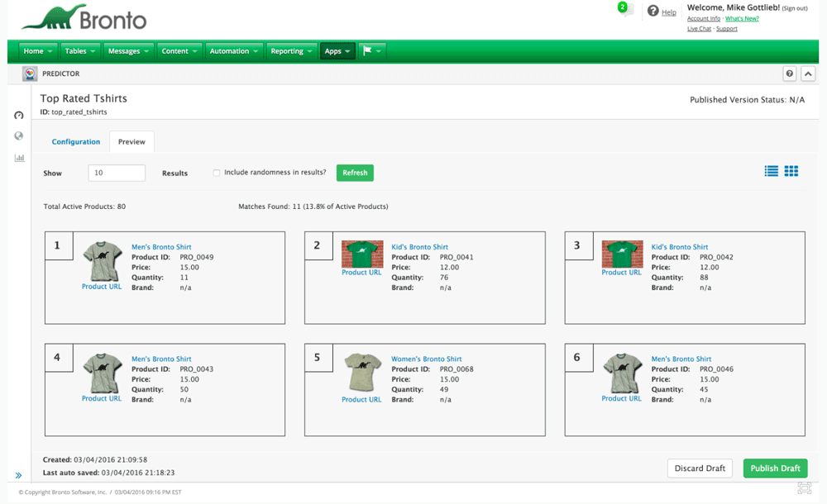Image resolution: width=827 pixels, height=504 pixels.
Task: Open the flag dropdown in navigation bar
Action: 372,51
